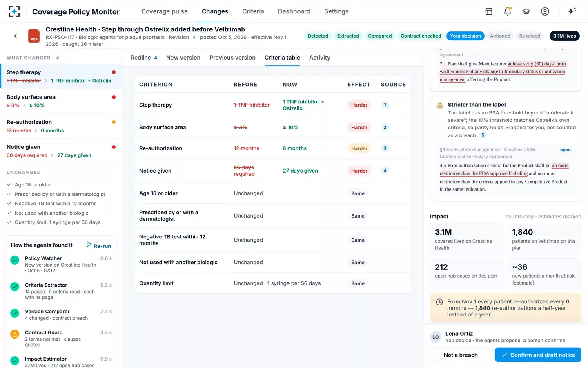Go to the Dashboard tab
Image resolution: width=588 pixels, height=368 pixels.
pos(294,11)
